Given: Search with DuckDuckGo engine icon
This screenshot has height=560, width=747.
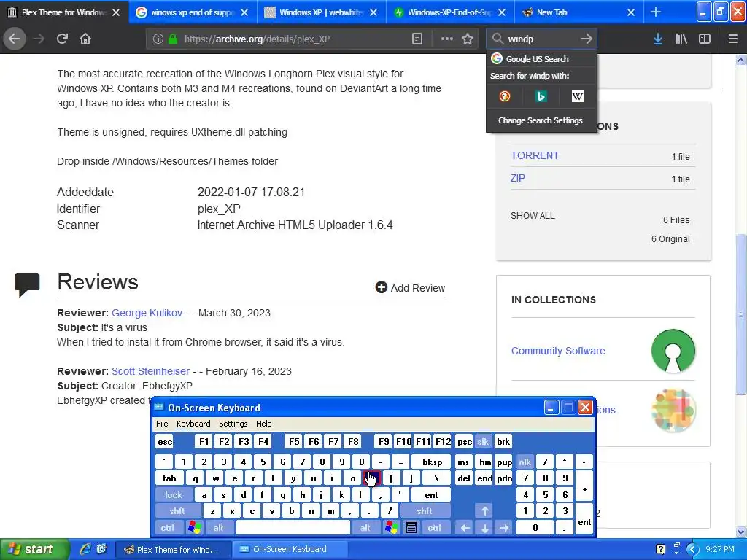Looking at the screenshot, I should tap(505, 97).
